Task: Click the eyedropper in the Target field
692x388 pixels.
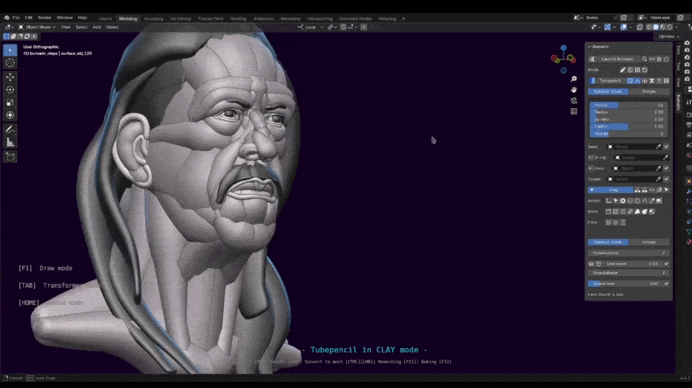Action: pos(658,179)
